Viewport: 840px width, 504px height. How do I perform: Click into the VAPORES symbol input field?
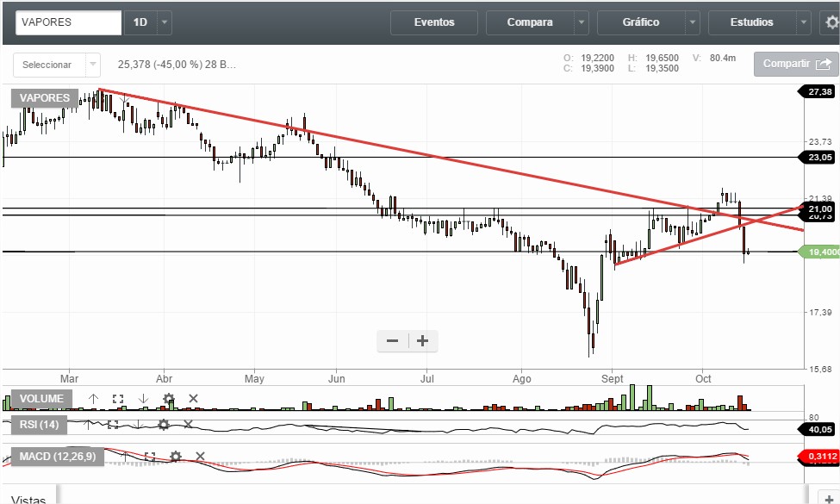(69, 22)
